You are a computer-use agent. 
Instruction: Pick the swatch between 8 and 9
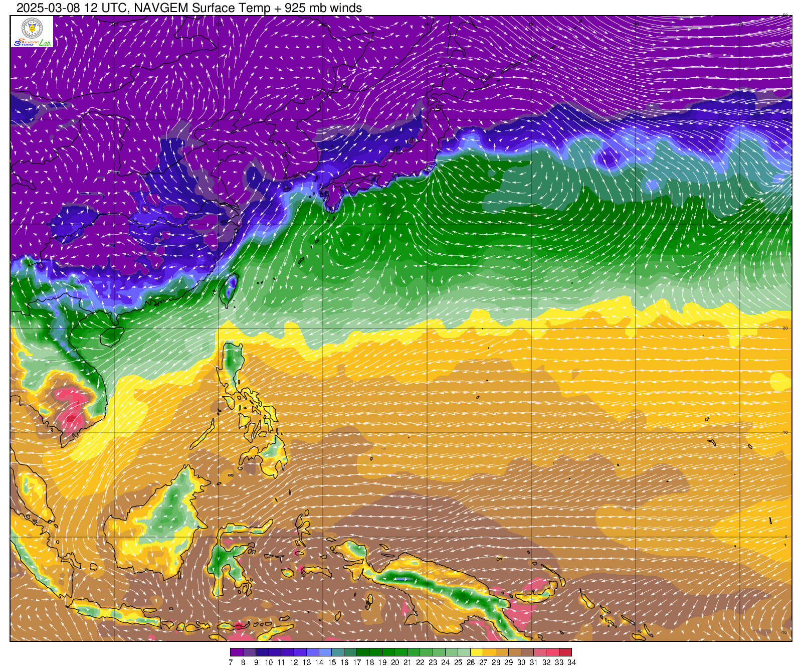250,652
